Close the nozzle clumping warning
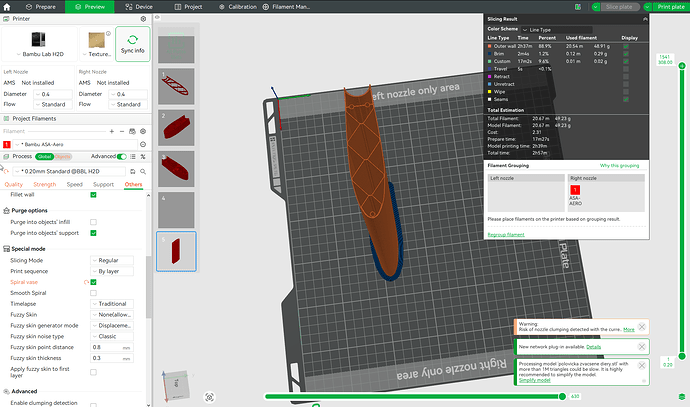The width and height of the screenshot is (690, 407). tap(642, 327)
